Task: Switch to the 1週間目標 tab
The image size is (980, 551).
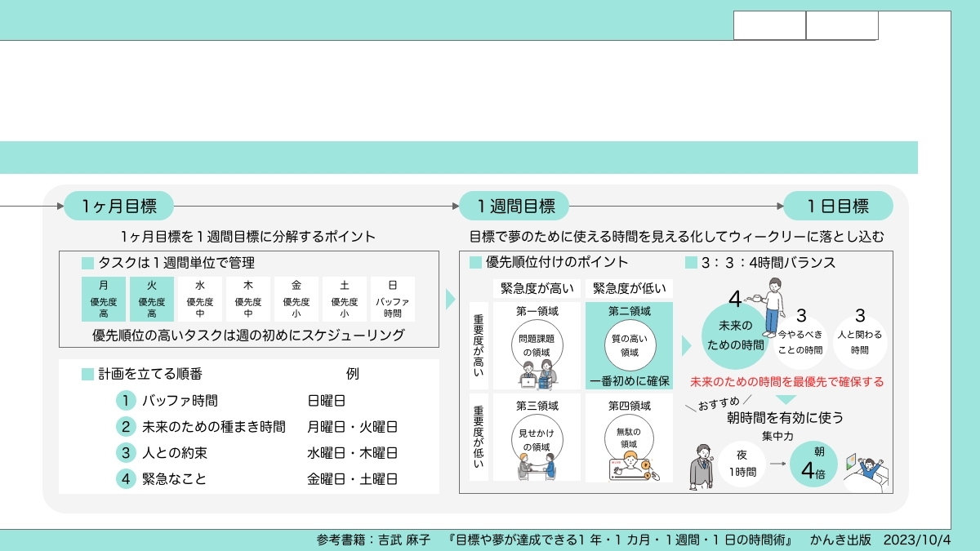Action: [515, 206]
